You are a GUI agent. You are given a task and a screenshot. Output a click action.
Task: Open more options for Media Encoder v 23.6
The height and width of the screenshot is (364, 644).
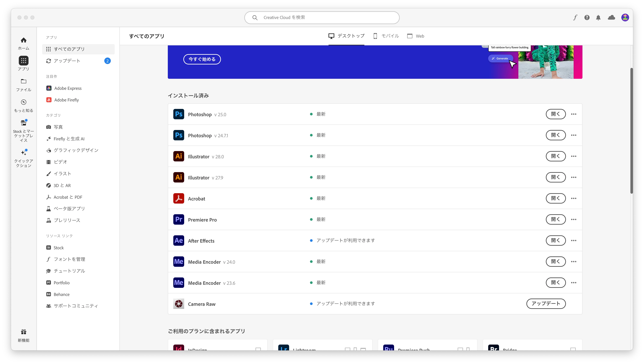pyautogui.click(x=574, y=283)
